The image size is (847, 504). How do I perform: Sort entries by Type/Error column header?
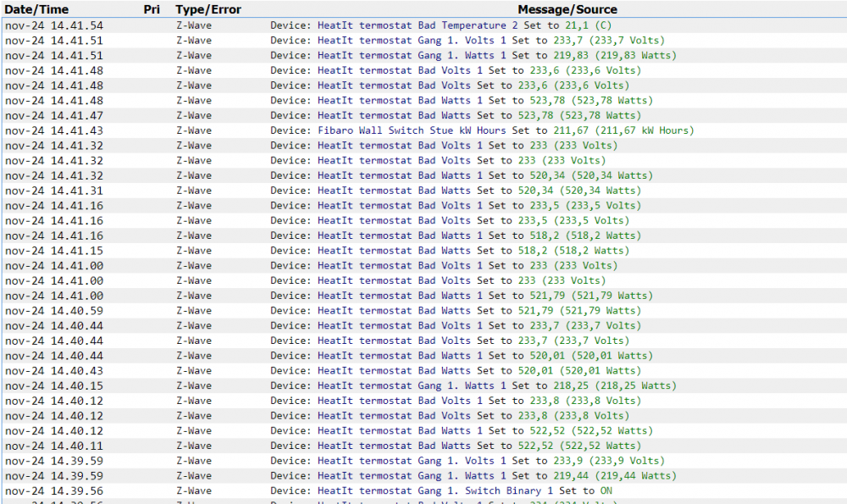(x=208, y=9)
